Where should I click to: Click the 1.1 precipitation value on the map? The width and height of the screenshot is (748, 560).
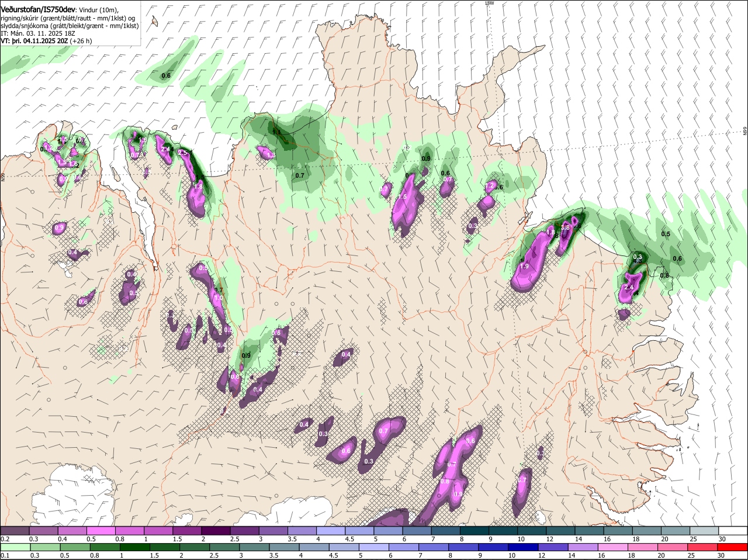tap(277, 132)
